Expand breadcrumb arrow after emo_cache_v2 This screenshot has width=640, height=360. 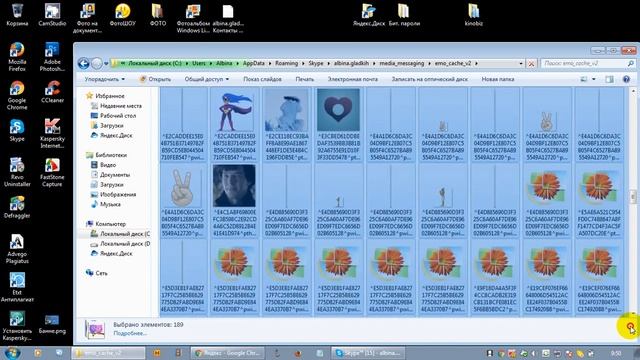tap(476, 63)
